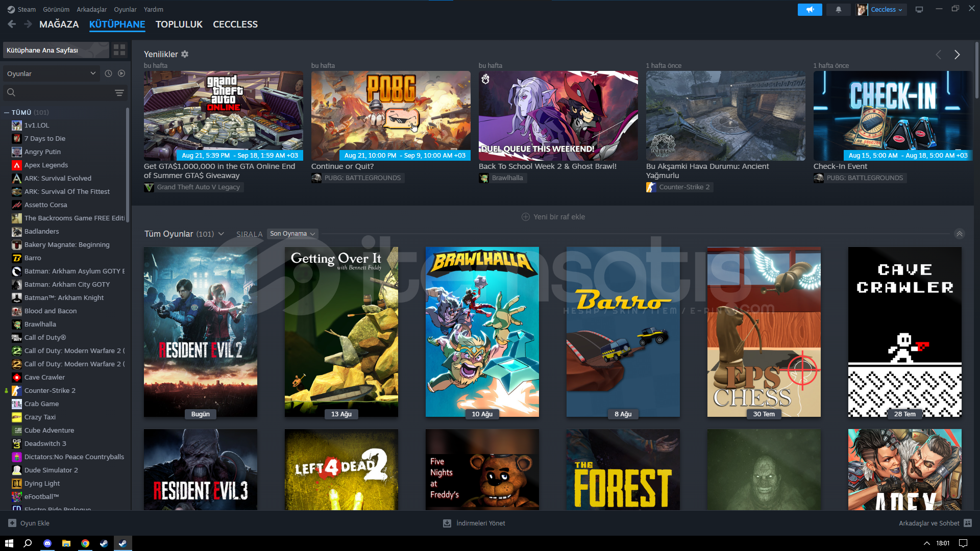
Task: Open Getting Over It game cover
Action: tap(341, 332)
